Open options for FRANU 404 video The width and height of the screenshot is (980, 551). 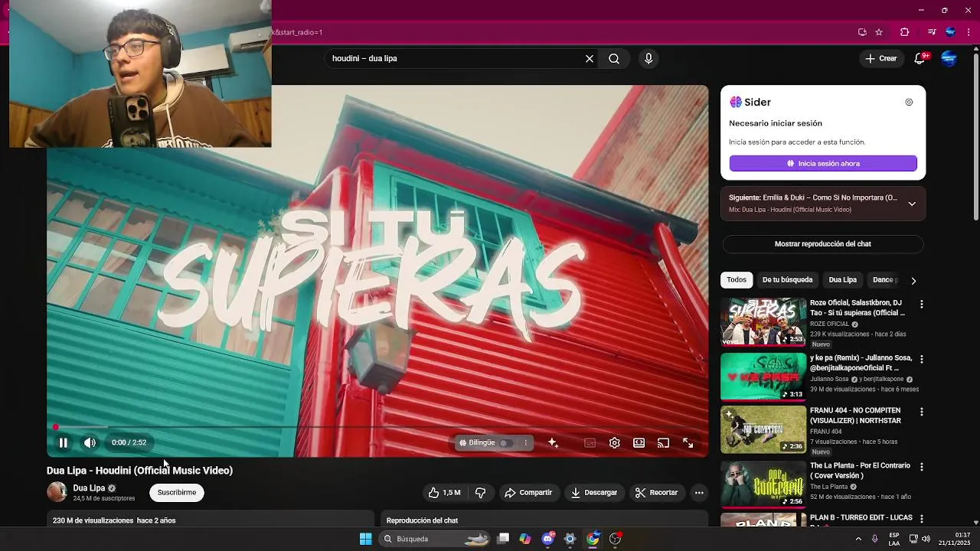tap(921, 412)
